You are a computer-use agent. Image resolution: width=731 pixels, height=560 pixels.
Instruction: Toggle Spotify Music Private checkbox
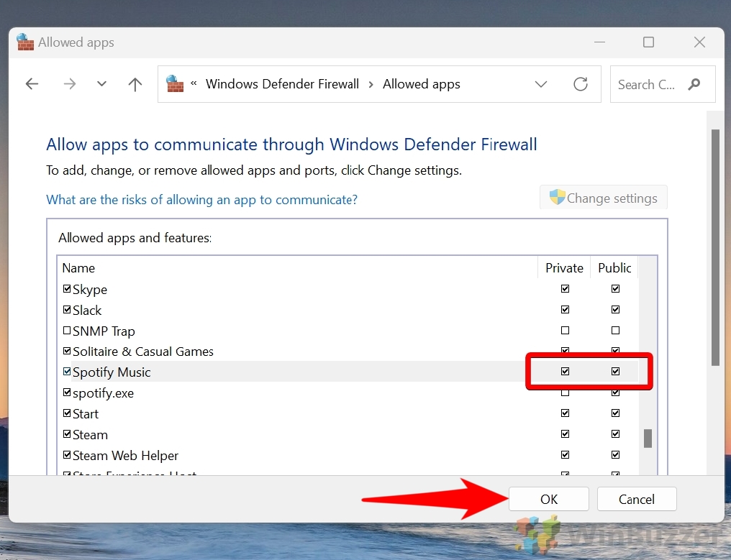coord(565,372)
